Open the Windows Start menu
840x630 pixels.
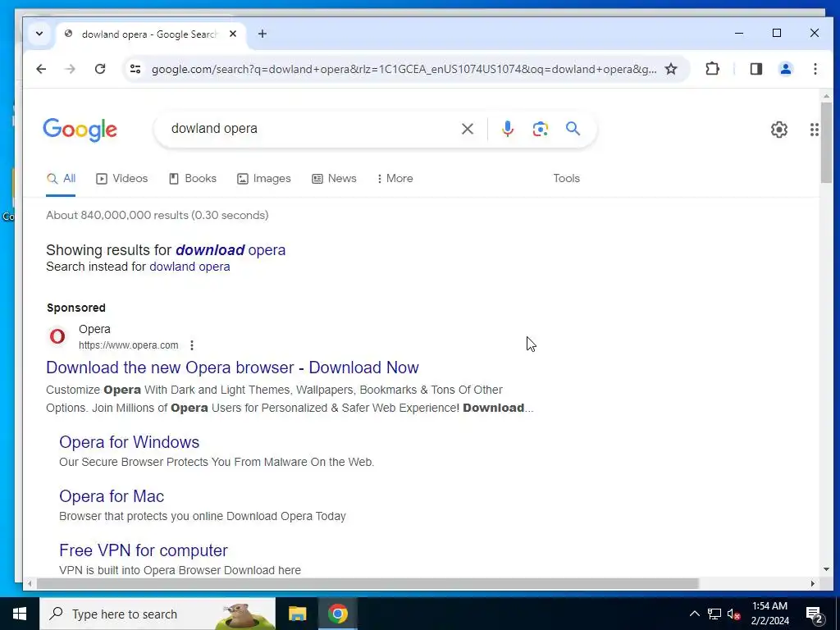point(20,614)
